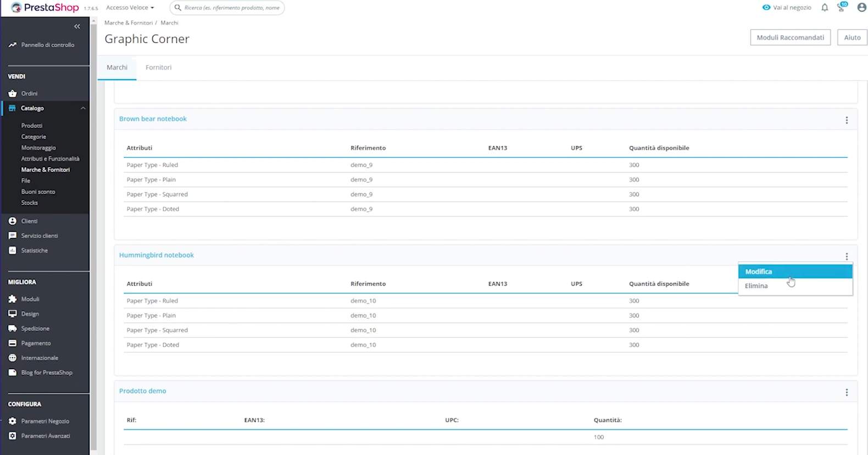The width and height of the screenshot is (868, 455).
Task: Open Moduli puzzle icon in sidebar
Action: pos(13,299)
